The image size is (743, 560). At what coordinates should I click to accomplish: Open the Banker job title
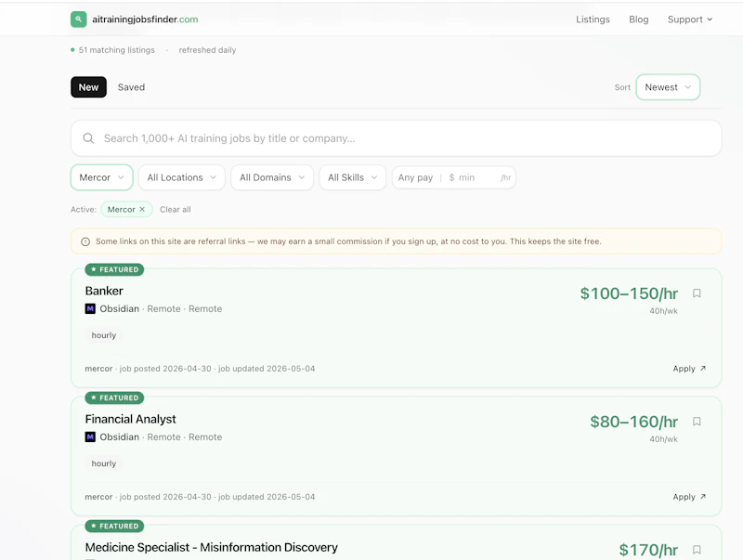click(104, 291)
